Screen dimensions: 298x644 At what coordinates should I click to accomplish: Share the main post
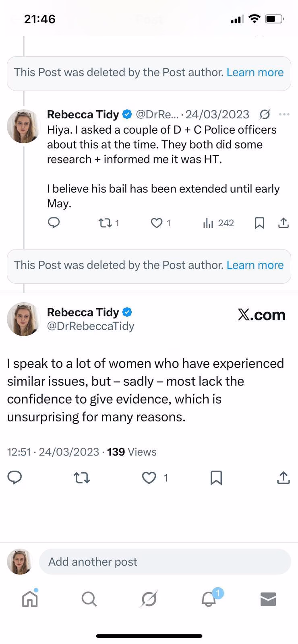pyautogui.click(x=284, y=477)
